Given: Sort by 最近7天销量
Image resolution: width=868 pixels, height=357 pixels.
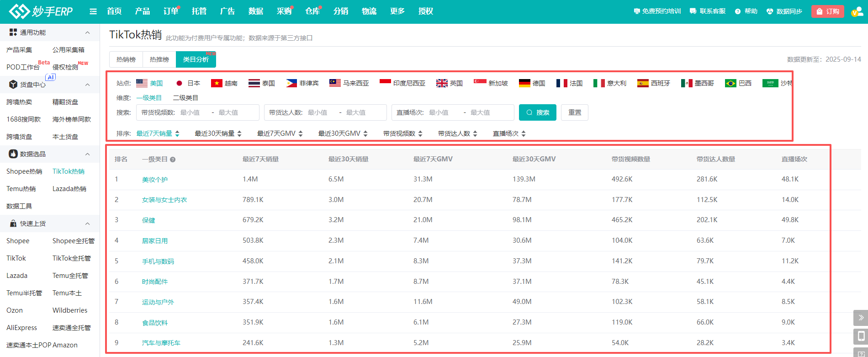Looking at the screenshot, I should click(158, 133).
